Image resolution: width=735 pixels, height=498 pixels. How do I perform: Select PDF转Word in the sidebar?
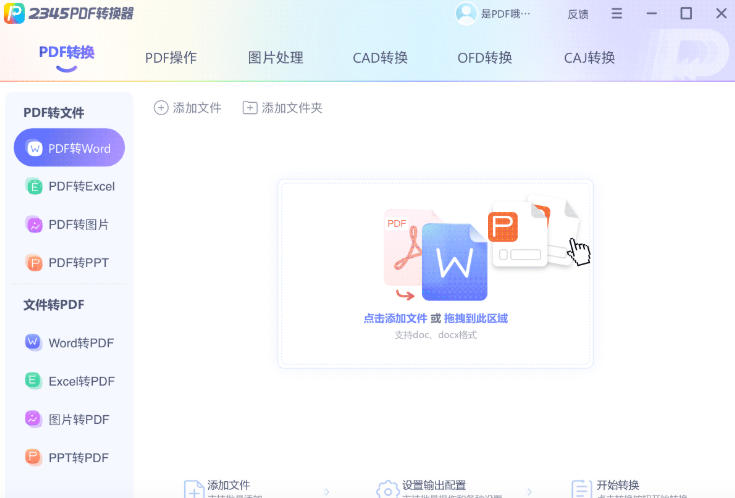point(69,148)
